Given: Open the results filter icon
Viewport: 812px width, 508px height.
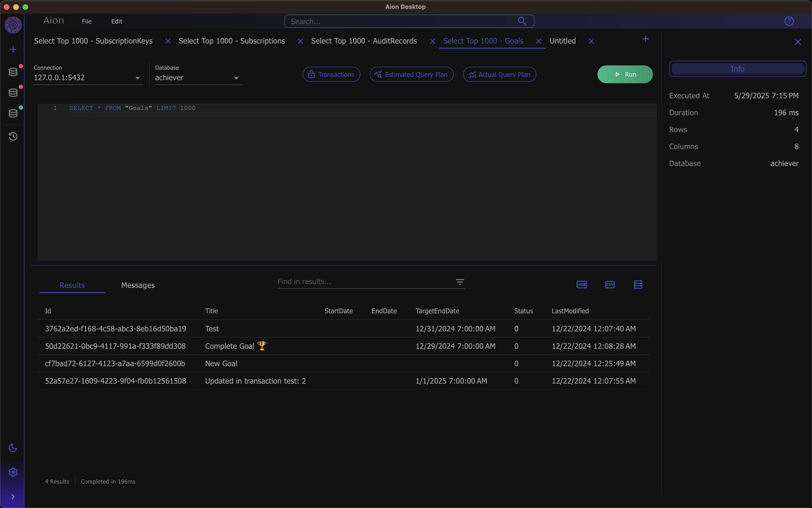Looking at the screenshot, I should coord(460,282).
